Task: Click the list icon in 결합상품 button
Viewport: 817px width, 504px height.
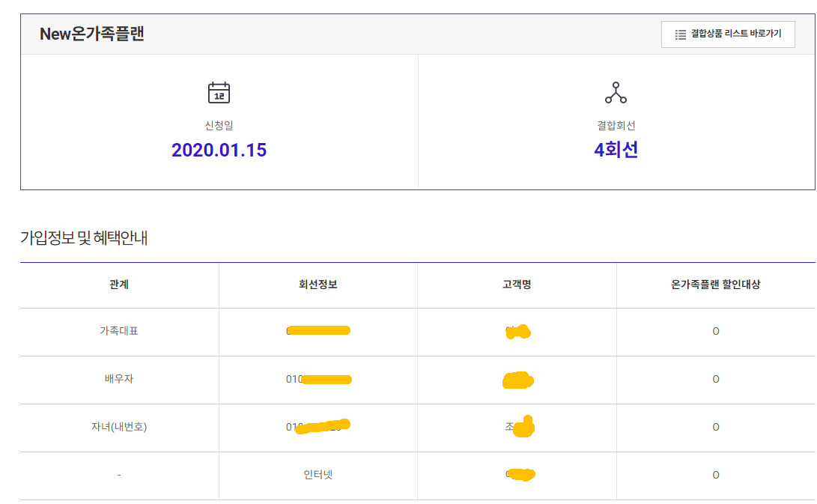Action: (x=680, y=34)
